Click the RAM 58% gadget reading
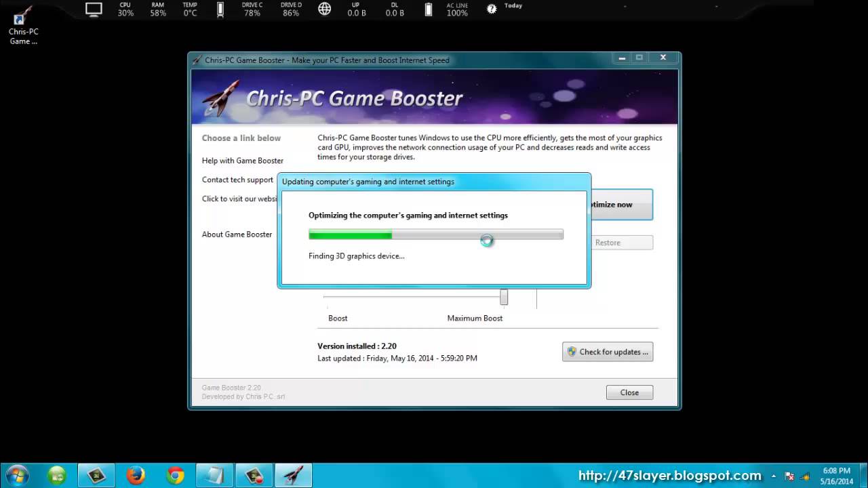The image size is (868, 488). 158,9
